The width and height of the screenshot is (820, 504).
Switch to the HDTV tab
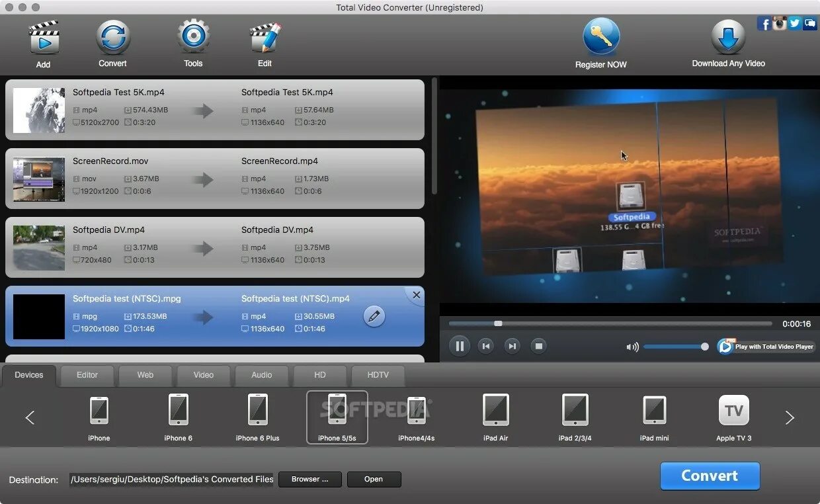pos(378,375)
